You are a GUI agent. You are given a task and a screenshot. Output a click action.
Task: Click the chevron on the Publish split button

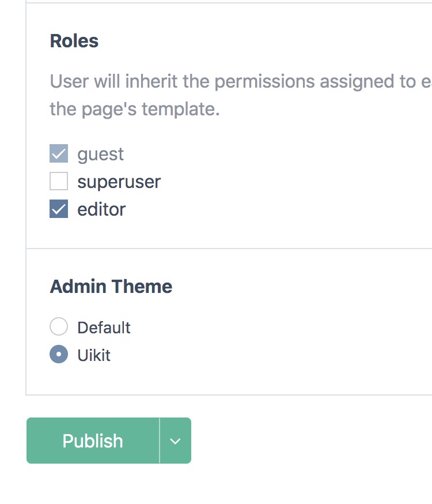[x=176, y=440]
